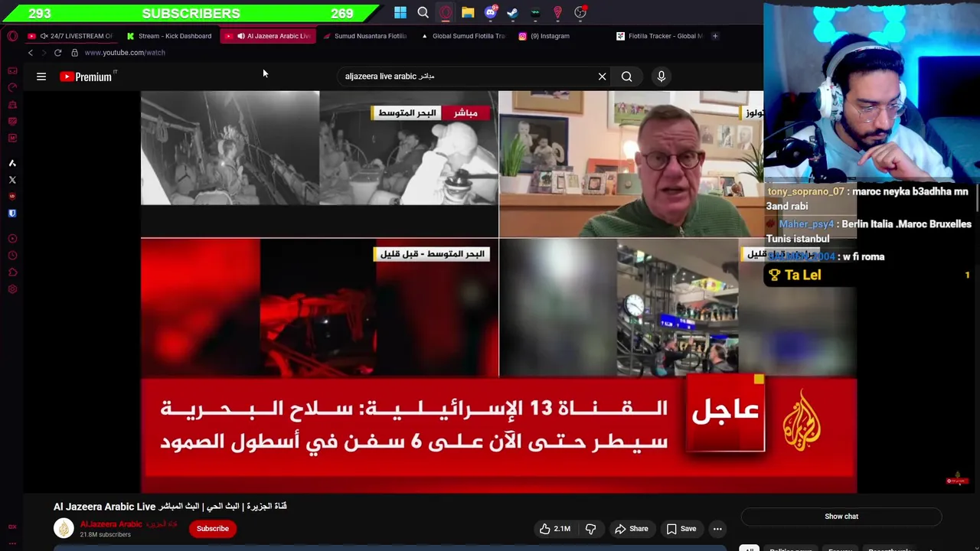
Task: Open settings gear icon in Opera sidebar
Action: (x=12, y=289)
